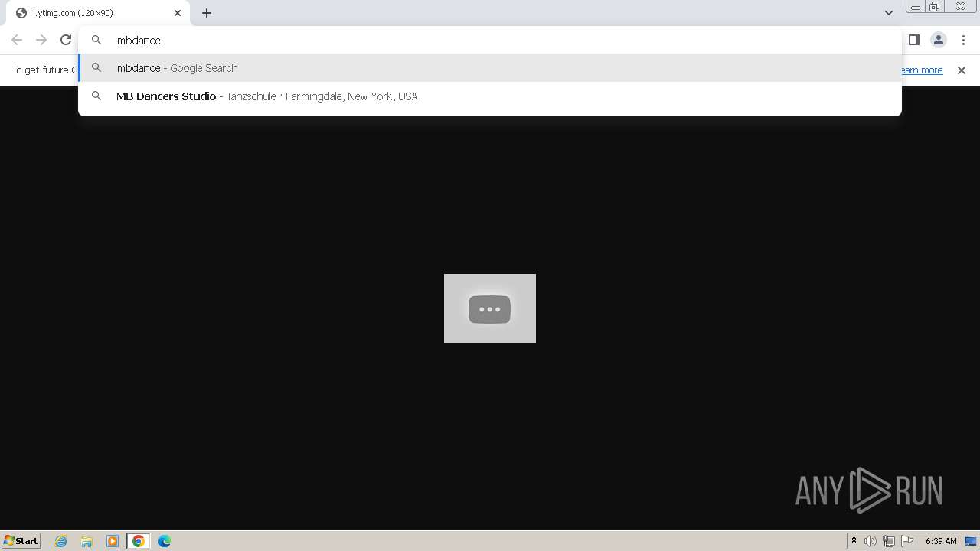The height and width of the screenshot is (551, 980).
Task: Go forward using the forward arrow
Action: 41,40
